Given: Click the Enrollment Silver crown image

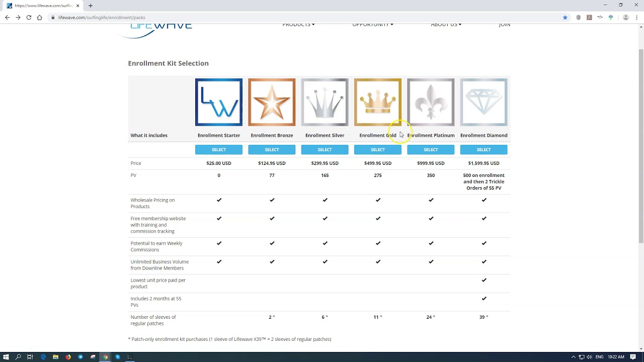Looking at the screenshot, I should (325, 102).
